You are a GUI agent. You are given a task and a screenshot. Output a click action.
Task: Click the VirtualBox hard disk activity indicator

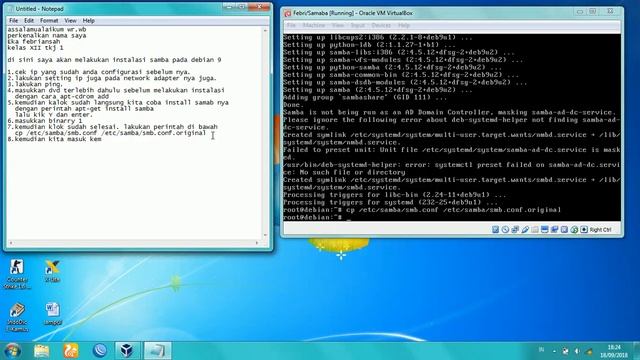click(x=496, y=230)
